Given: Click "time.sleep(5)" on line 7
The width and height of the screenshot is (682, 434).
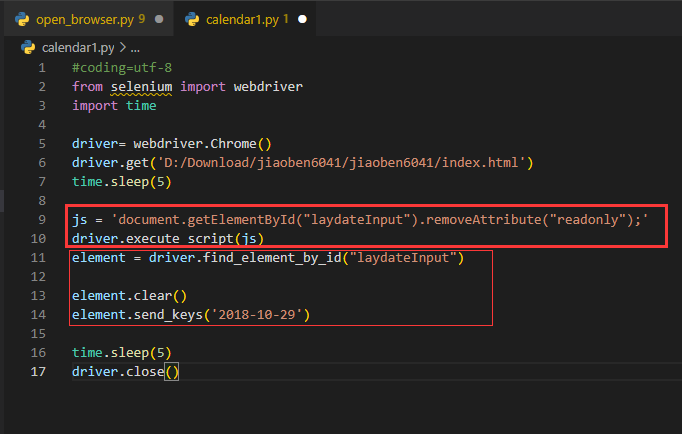Looking at the screenshot, I should pos(122,182).
